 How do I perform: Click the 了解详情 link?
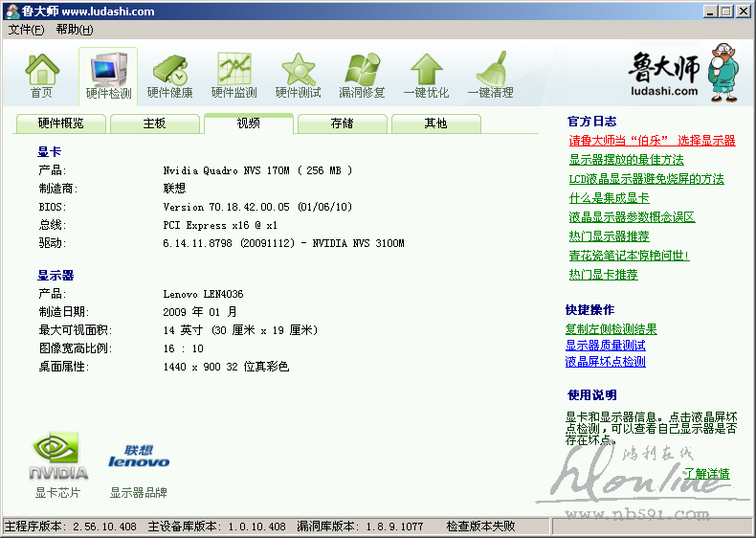pyautogui.click(x=706, y=474)
